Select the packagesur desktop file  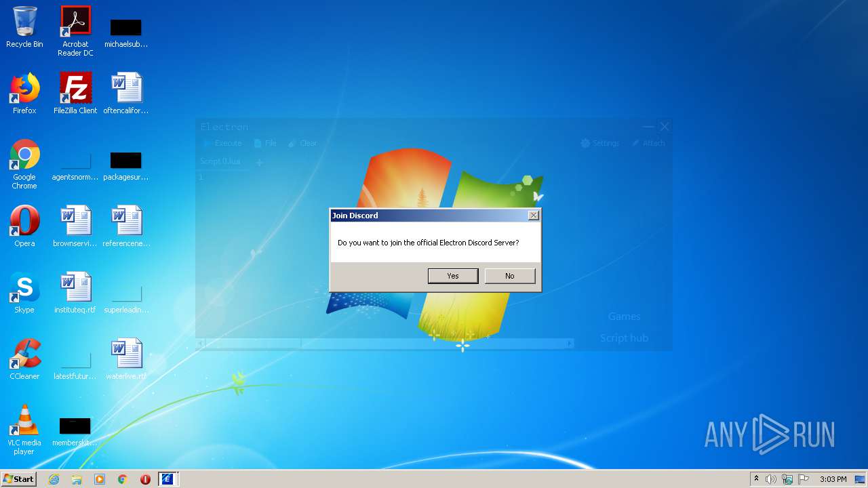[x=126, y=165]
